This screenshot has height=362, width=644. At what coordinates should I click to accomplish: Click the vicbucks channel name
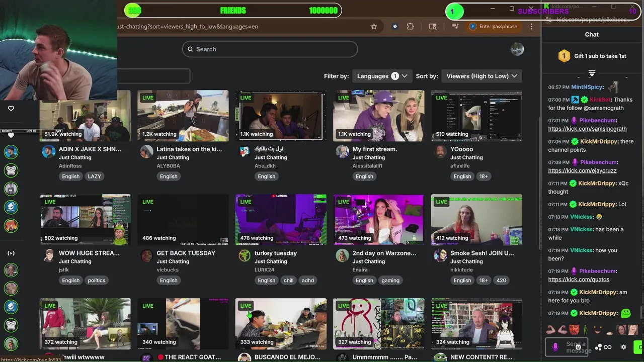(168, 269)
